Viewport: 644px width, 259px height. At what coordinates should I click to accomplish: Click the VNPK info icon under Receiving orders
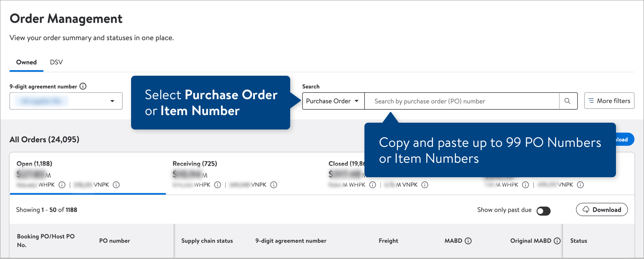click(274, 185)
